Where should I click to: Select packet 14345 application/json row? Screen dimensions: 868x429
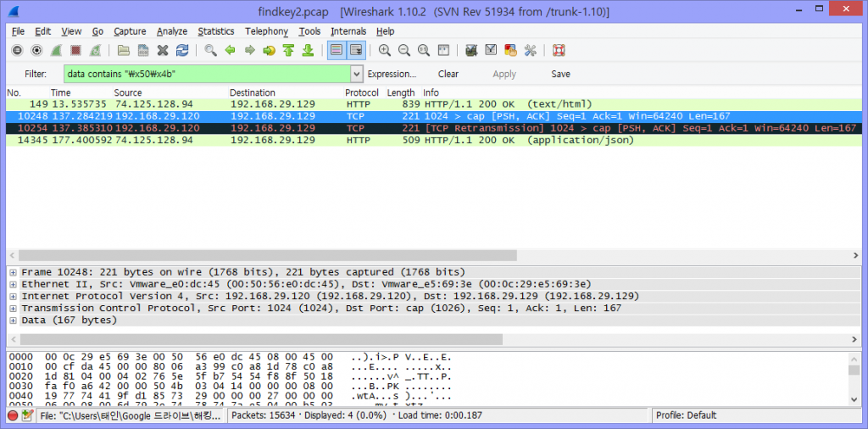(434, 140)
